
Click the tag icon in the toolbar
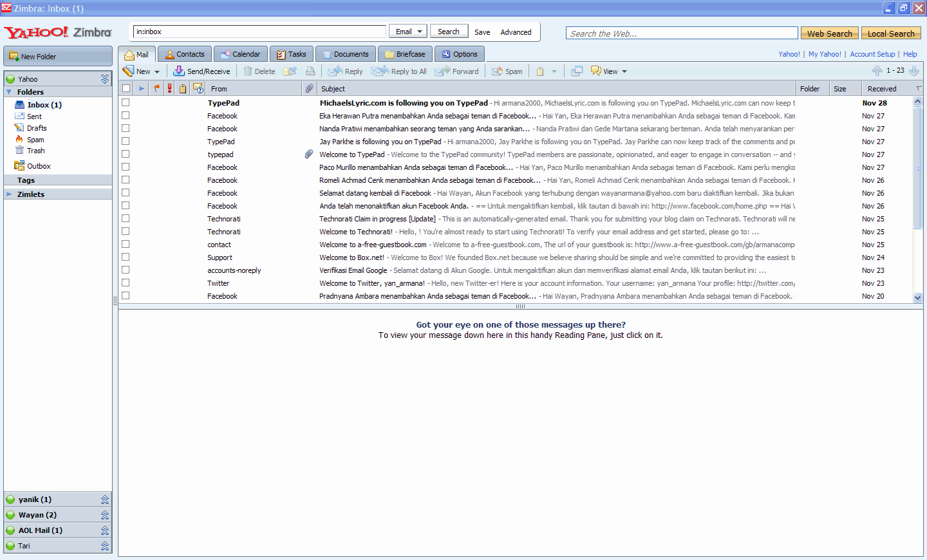point(540,71)
